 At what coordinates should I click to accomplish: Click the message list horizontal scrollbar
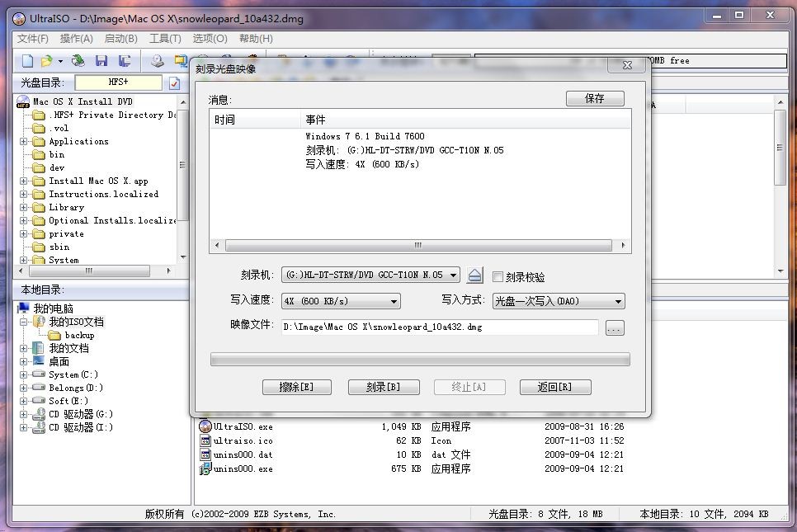click(420, 246)
